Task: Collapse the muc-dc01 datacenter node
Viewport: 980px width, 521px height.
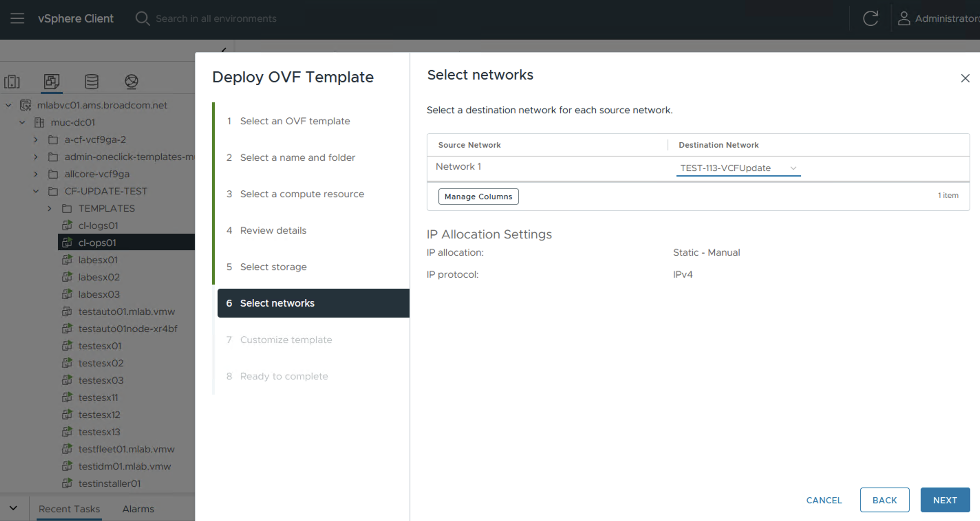Action: (22, 122)
